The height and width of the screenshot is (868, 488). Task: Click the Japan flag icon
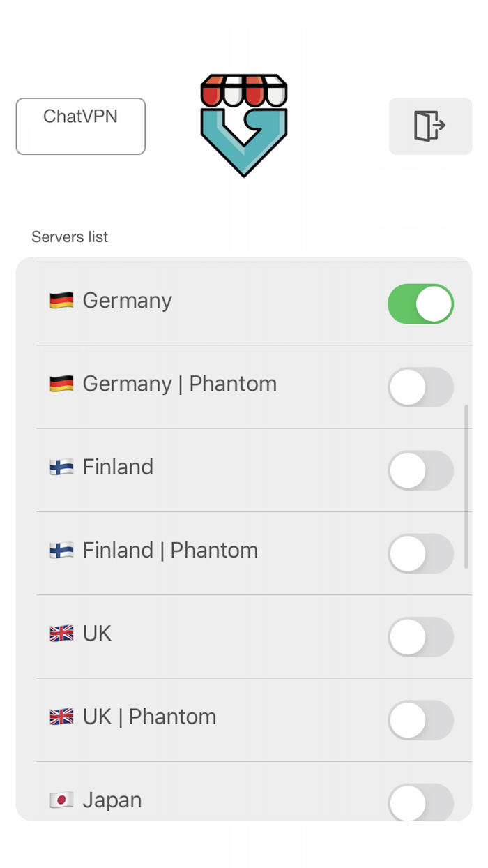(61, 800)
